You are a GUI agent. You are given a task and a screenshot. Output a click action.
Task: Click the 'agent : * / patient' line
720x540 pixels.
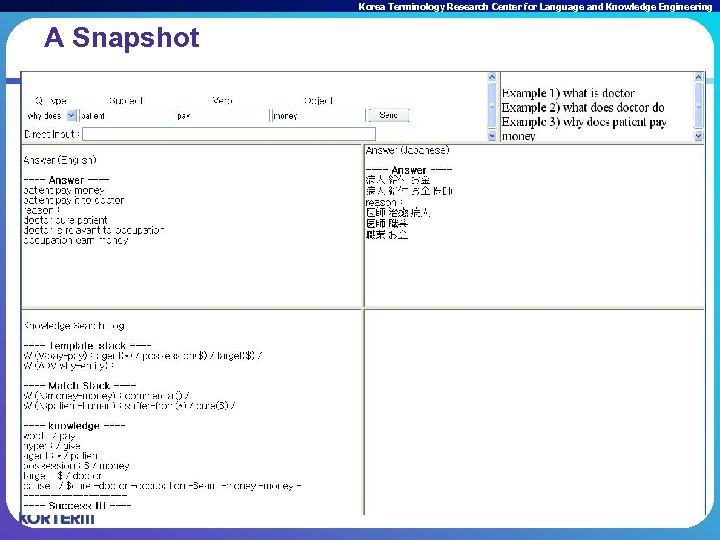click(x=61, y=456)
